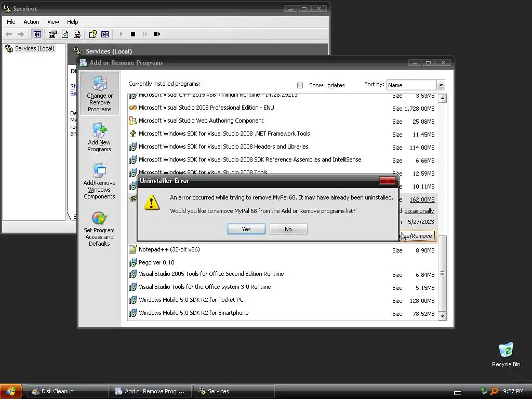The image size is (532, 399).
Task: Select Windows SDK .NET Framework Tools entry
Action: click(x=282, y=134)
